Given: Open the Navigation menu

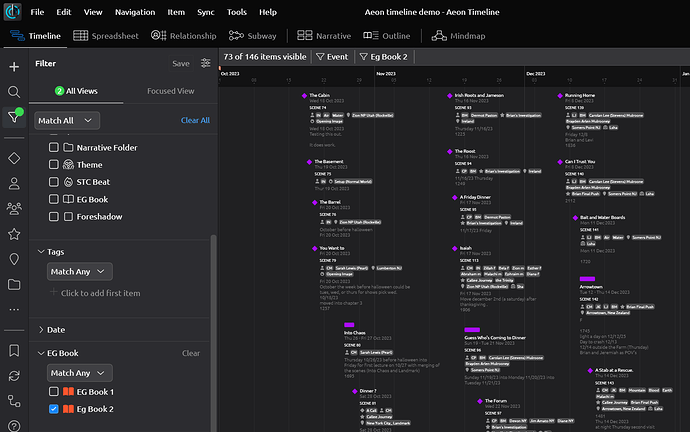Looking at the screenshot, I should (x=135, y=12).
